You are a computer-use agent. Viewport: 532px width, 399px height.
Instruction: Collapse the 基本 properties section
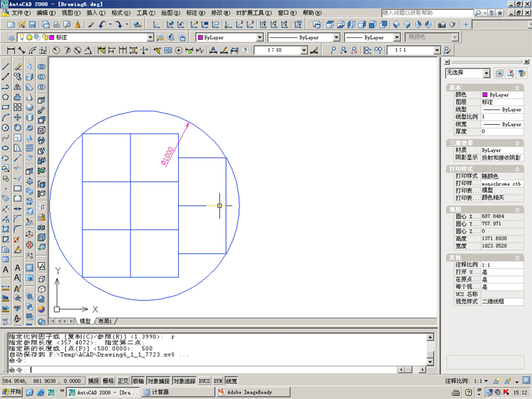click(x=517, y=88)
